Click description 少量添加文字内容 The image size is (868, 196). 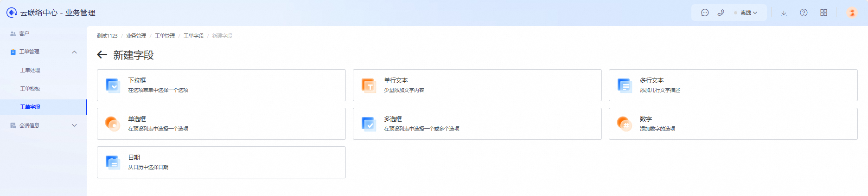click(x=404, y=90)
